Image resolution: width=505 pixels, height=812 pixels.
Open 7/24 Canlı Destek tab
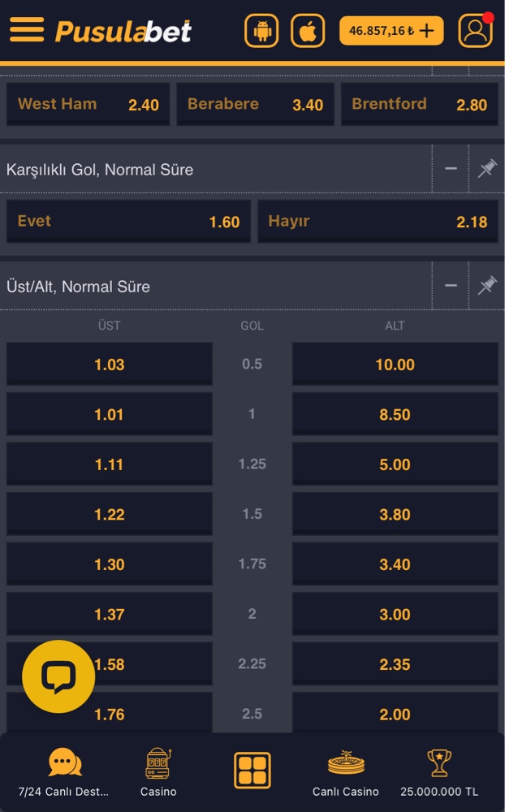tap(64, 770)
